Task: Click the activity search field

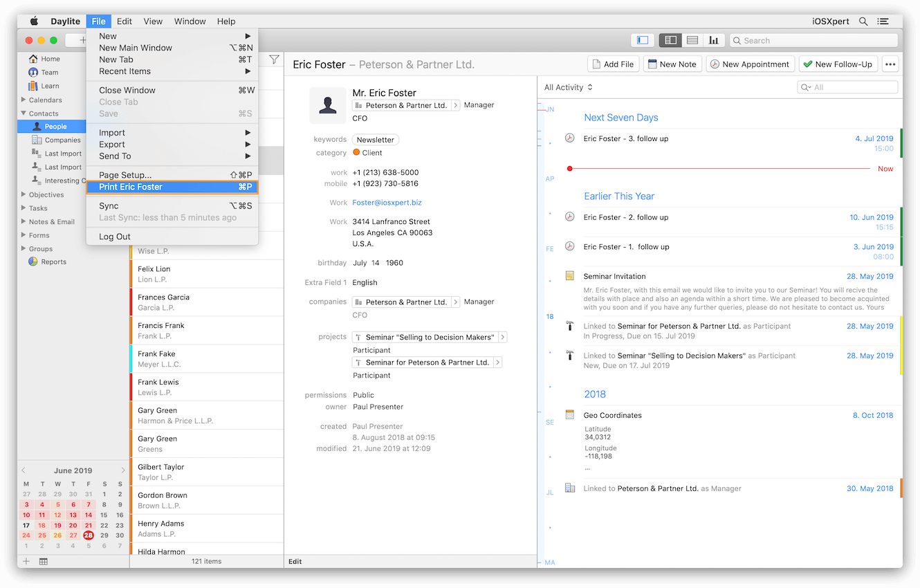Action: click(847, 87)
